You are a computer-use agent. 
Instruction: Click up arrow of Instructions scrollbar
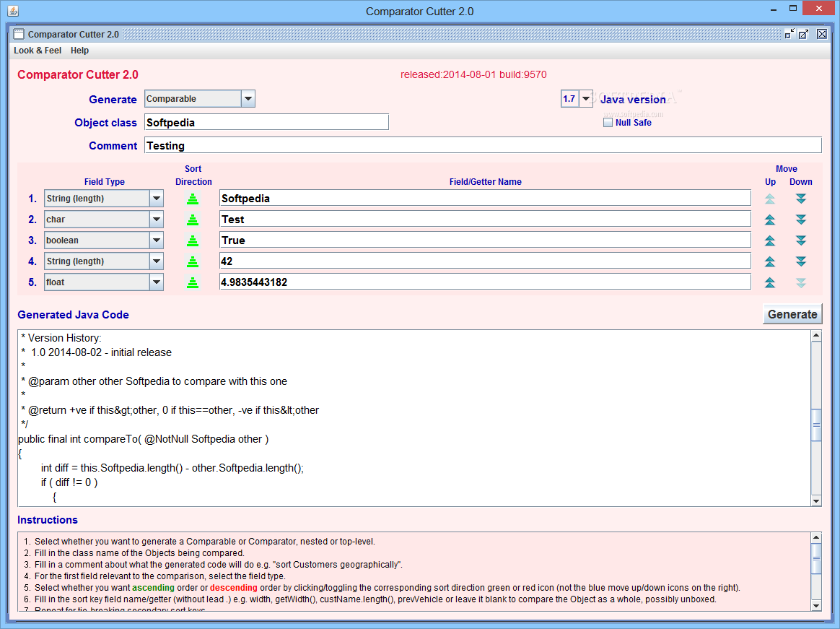[816, 538]
